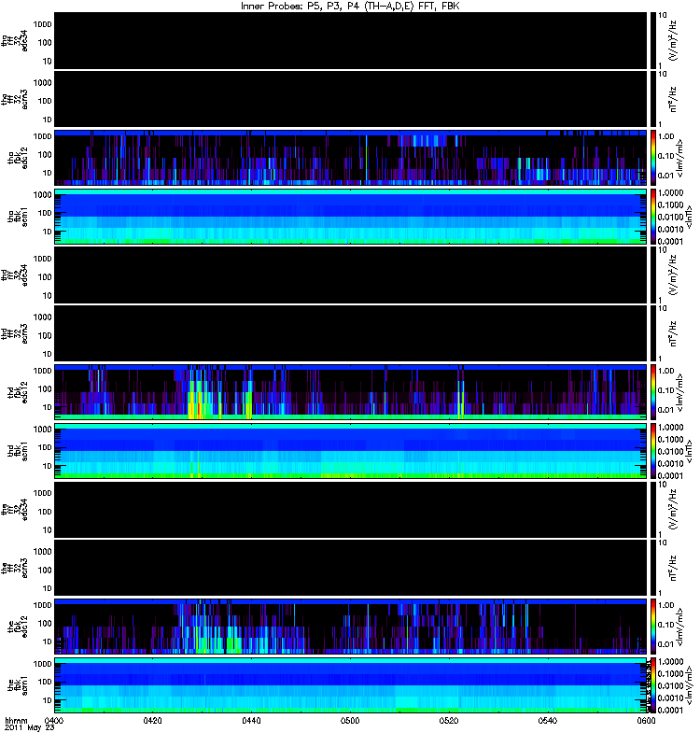The height and width of the screenshot is (747, 700).
Task: Click the tha fbk scm1 rainbow color bar
Action: click(x=652, y=217)
